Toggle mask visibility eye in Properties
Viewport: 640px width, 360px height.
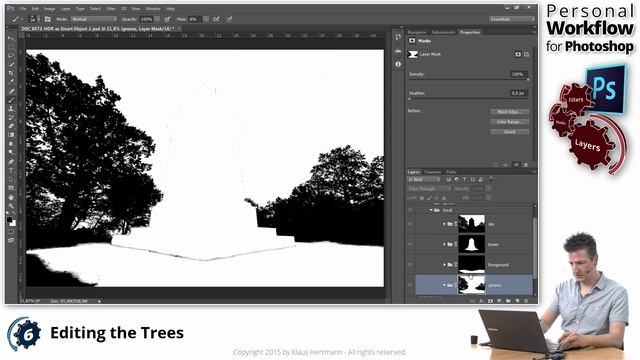click(516, 165)
